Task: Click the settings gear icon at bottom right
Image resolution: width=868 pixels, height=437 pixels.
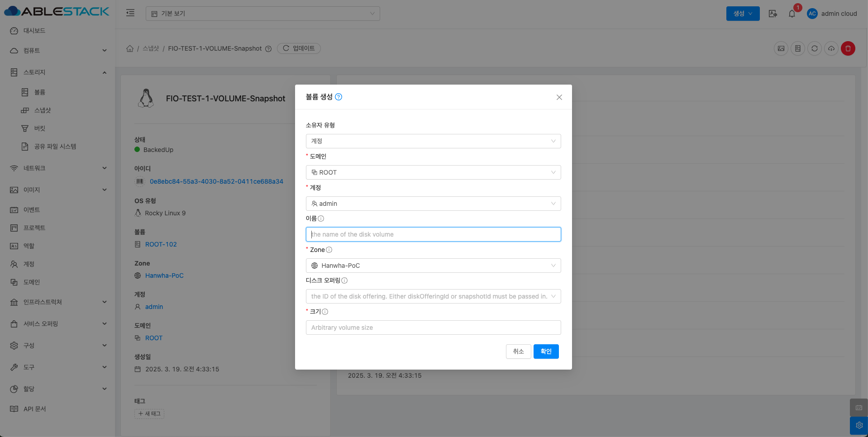Action: 858,425
